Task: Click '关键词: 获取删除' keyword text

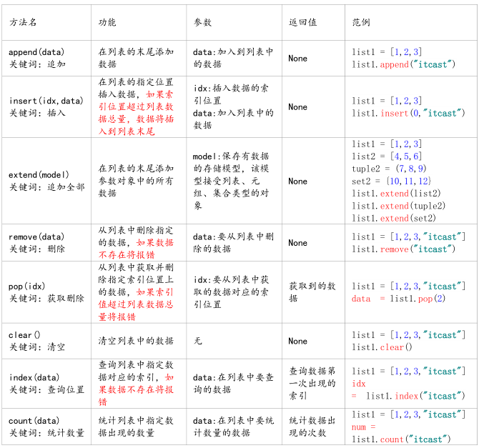Action: tap(46, 299)
